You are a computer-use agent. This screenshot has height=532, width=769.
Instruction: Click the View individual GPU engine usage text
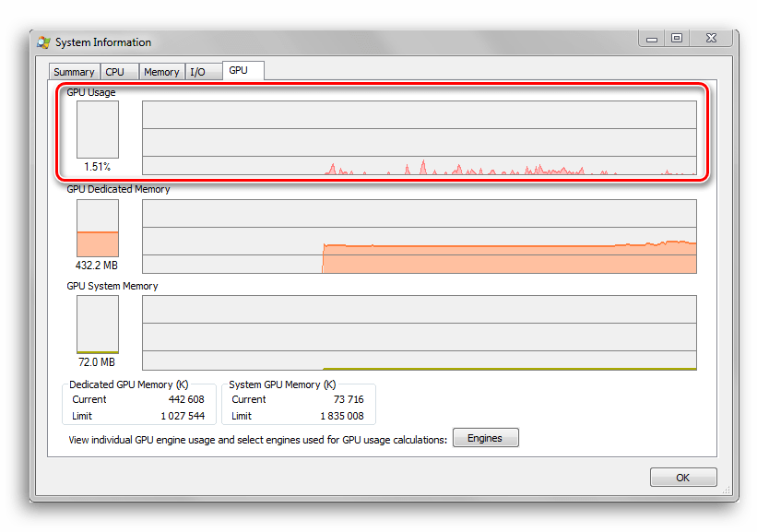(x=258, y=441)
